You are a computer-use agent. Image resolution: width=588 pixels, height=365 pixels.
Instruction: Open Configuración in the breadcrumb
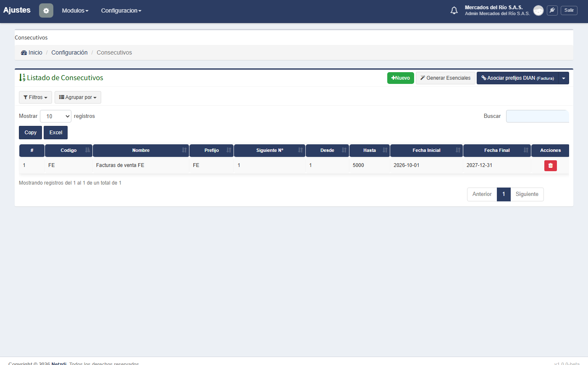[69, 52]
